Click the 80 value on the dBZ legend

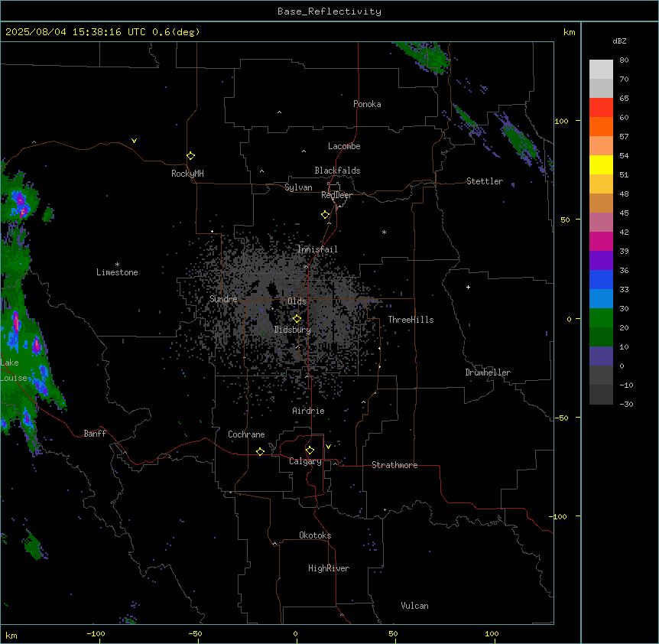point(624,60)
